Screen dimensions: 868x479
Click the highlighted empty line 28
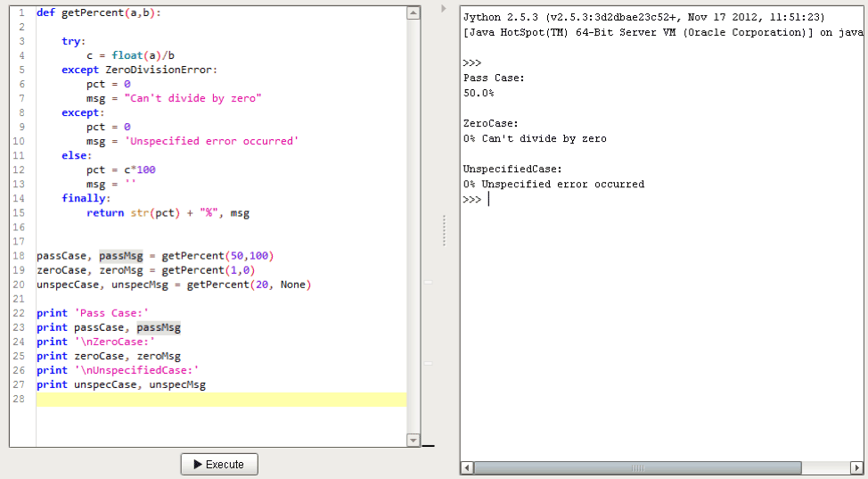click(x=221, y=400)
